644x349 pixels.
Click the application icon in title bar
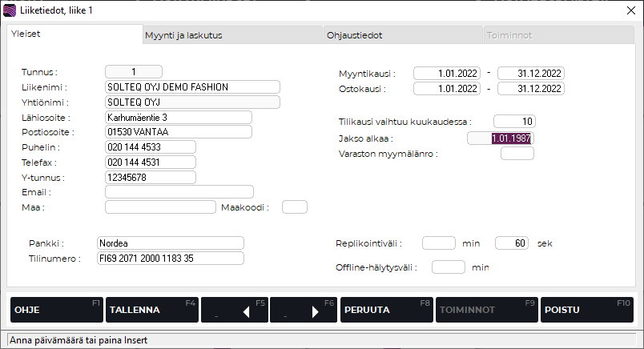pos(10,10)
